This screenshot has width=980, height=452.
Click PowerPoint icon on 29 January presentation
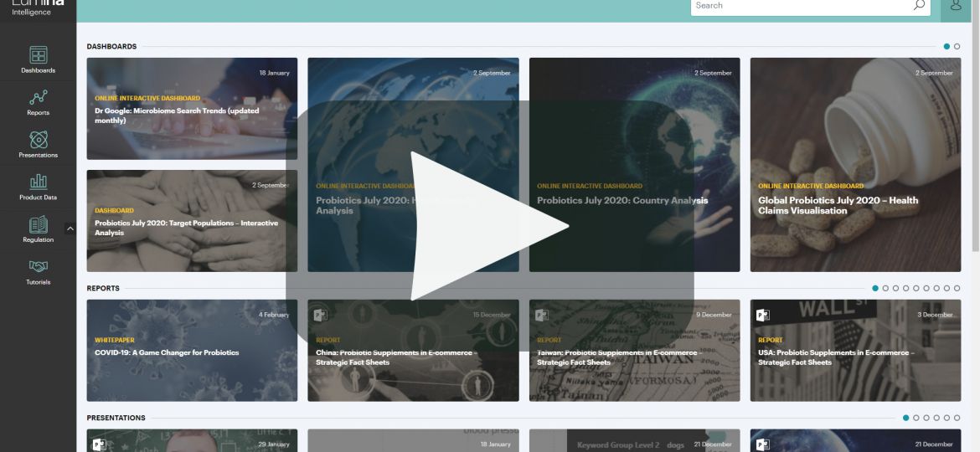pos(99,444)
